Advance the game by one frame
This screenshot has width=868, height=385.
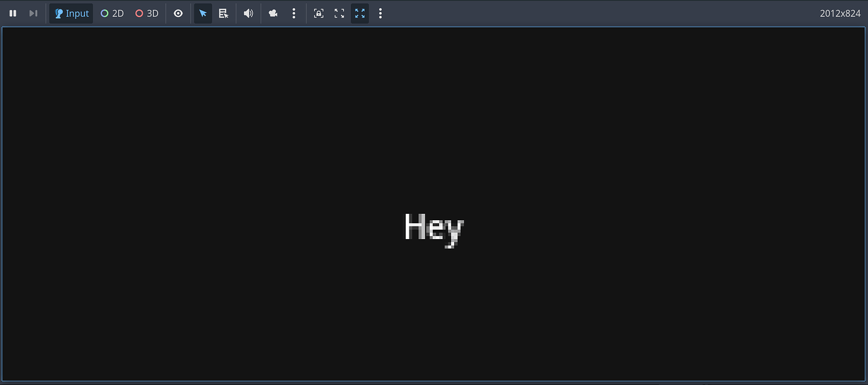33,13
